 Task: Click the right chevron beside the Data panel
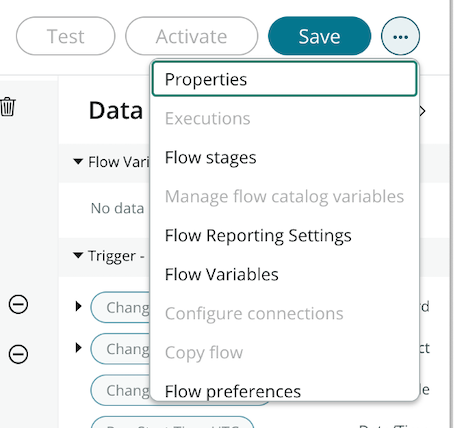point(422,111)
